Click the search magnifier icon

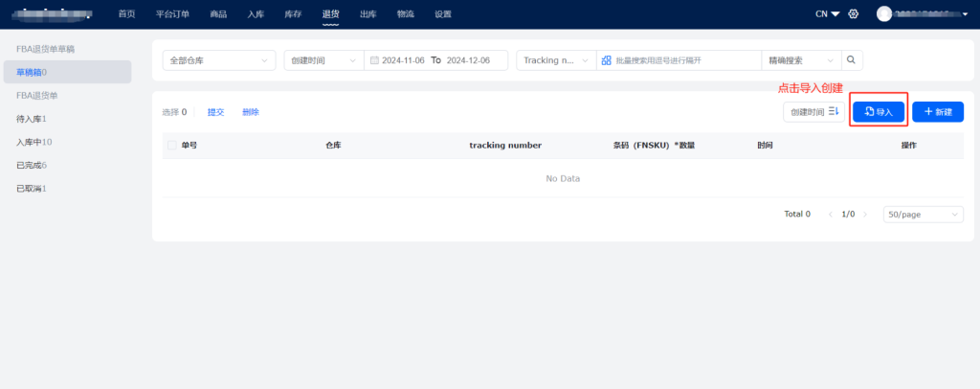850,60
